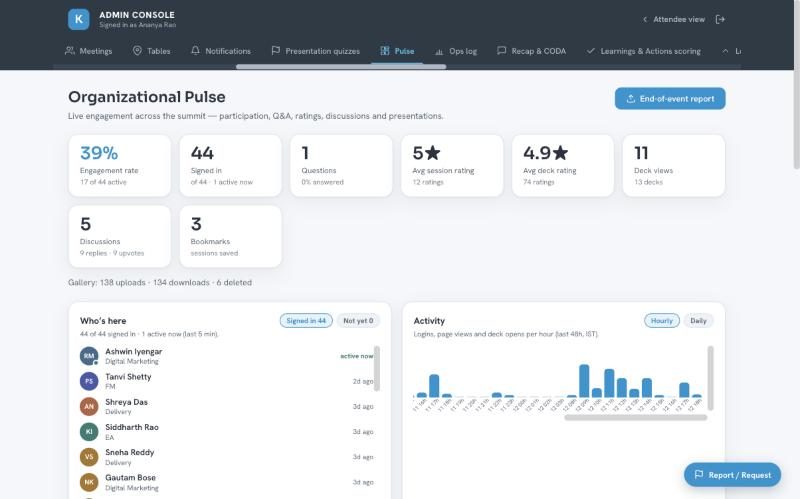This screenshot has height=499, width=800.
Task: Click the Activity chart horizontal scrollbar
Action: tap(636, 417)
